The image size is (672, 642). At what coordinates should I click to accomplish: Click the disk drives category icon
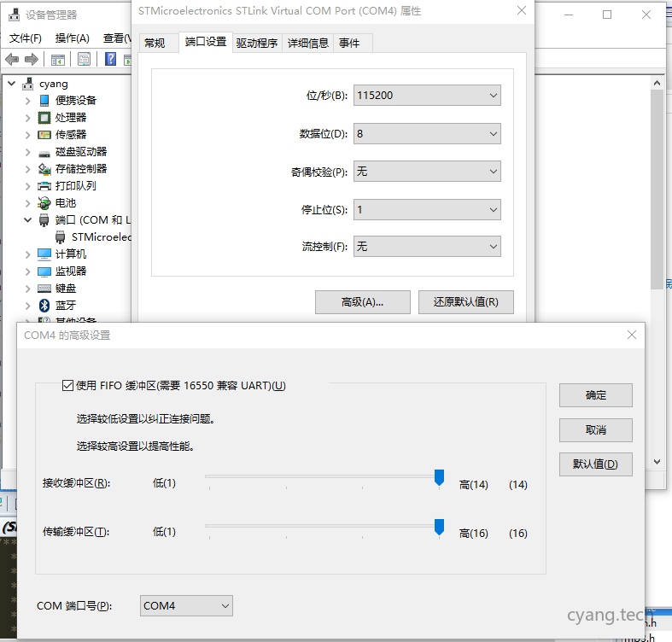[44, 153]
